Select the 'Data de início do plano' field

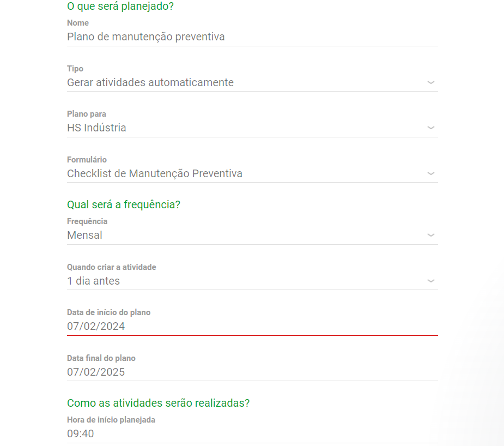point(218,326)
